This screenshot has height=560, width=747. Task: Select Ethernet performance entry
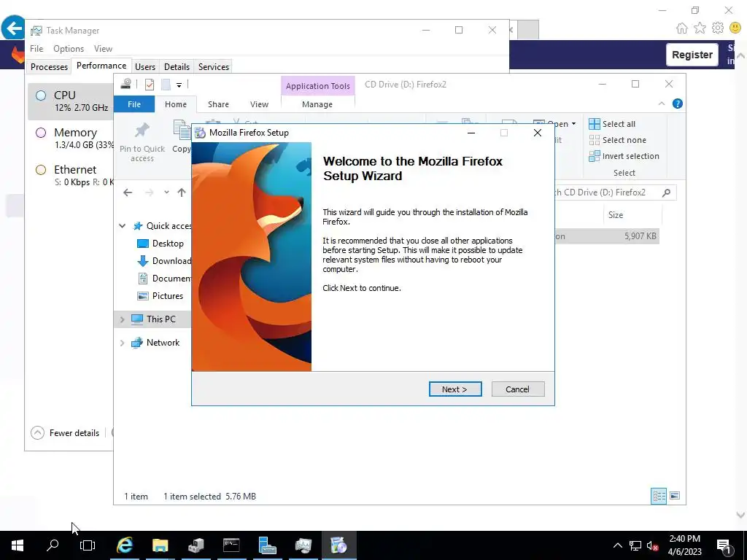[71, 175]
